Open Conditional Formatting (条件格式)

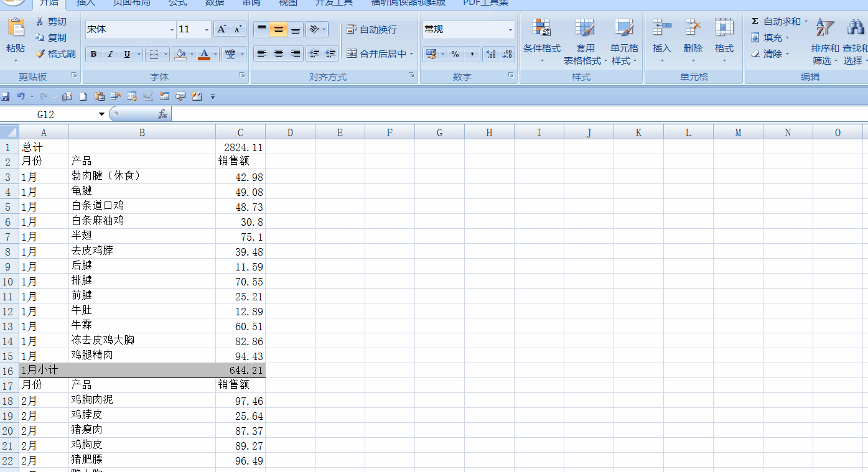tap(541, 41)
